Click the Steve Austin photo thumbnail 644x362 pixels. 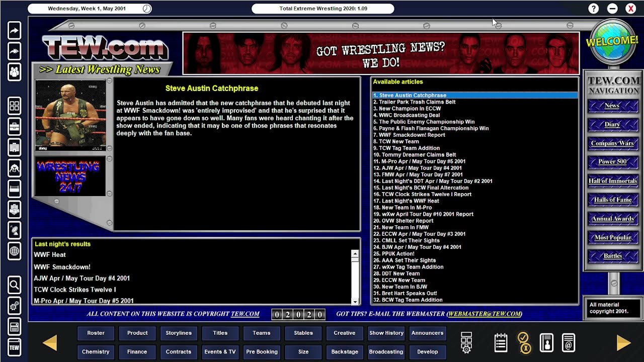click(70, 115)
